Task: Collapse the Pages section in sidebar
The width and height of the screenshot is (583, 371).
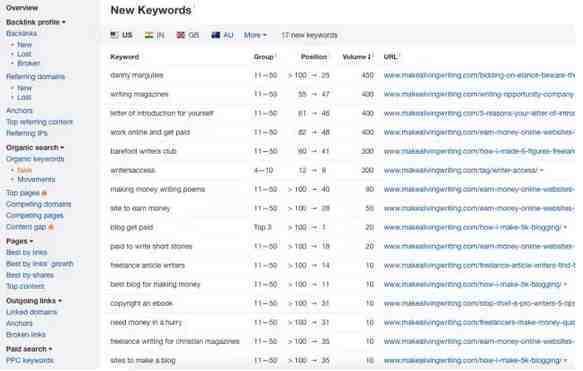Action: [19, 241]
